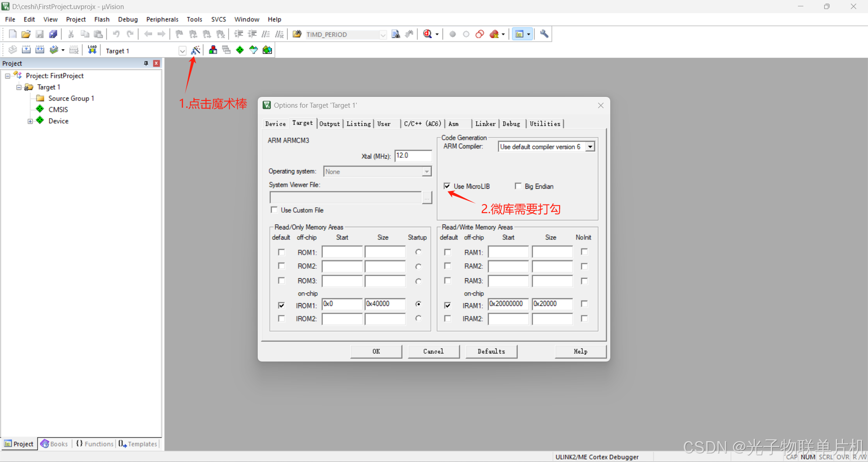The height and width of the screenshot is (462, 868).
Task: Enable the RAM1 NoInit checkbox
Action: 584,252
